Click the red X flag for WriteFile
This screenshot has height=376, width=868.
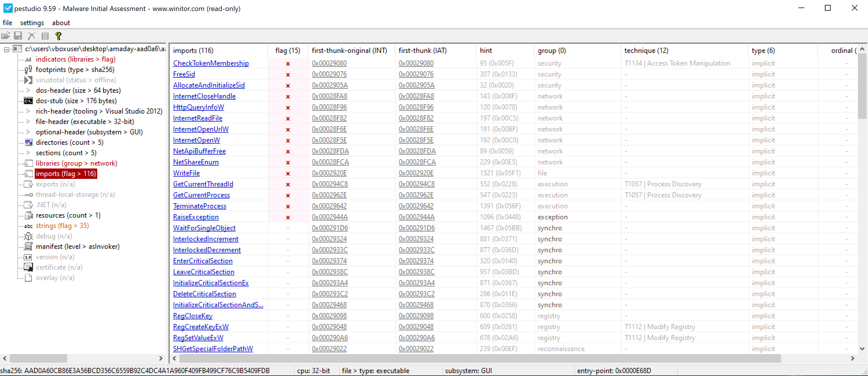[x=288, y=173]
